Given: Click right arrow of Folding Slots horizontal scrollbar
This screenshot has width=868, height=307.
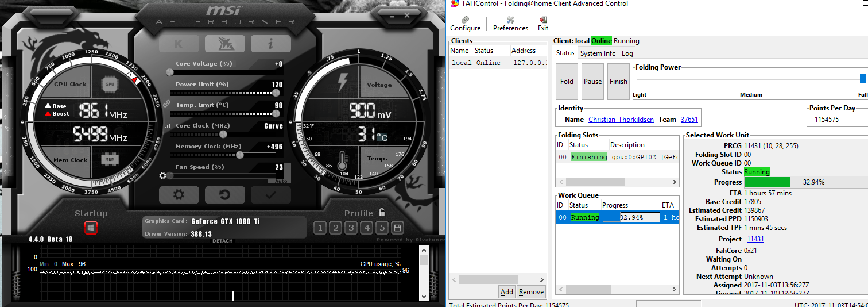Looking at the screenshot, I should (x=675, y=182).
